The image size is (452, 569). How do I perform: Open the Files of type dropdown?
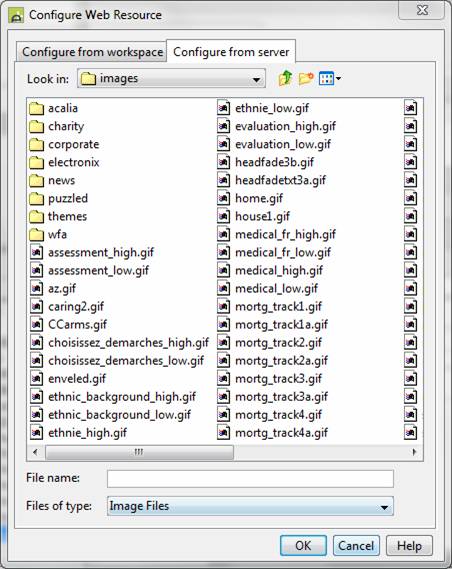[x=250, y=506]
